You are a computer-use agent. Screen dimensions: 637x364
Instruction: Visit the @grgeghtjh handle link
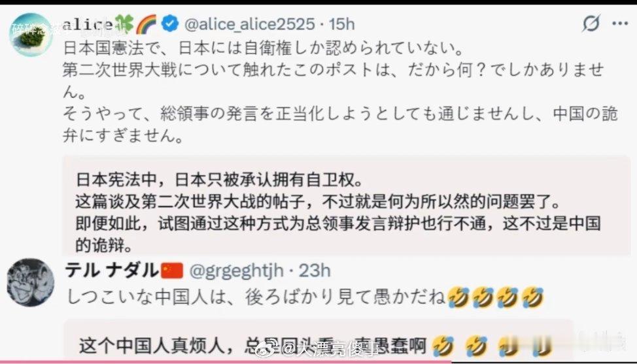pos(237,271)
